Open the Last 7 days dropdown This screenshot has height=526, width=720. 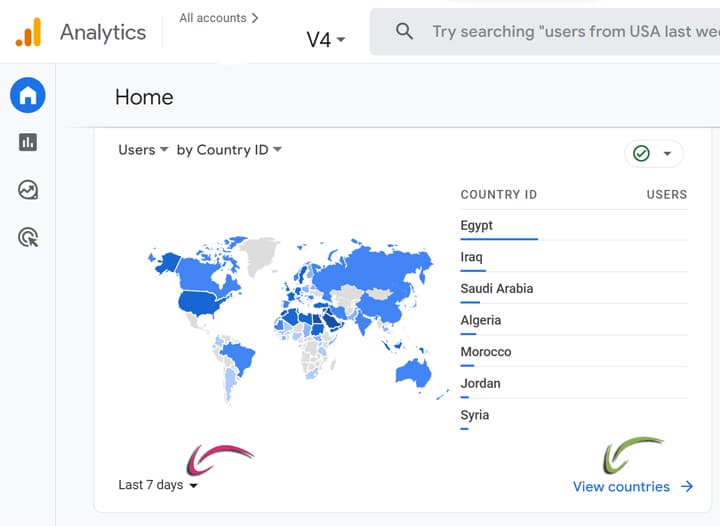[x=158, y=485]
